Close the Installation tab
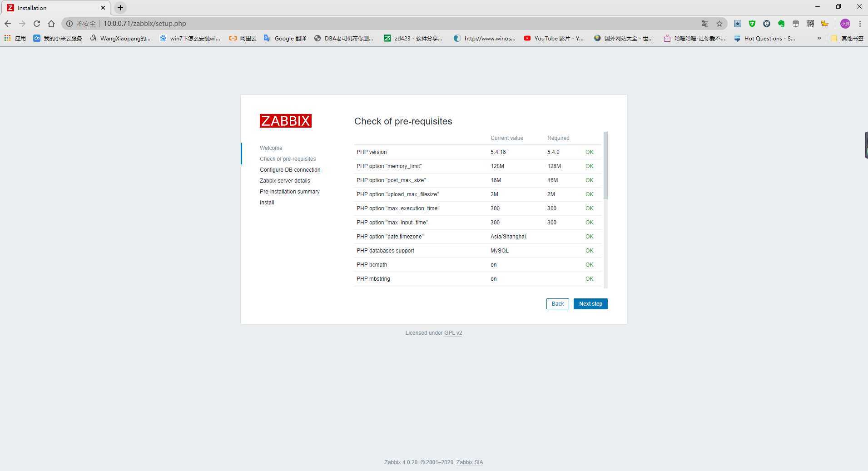This screenshot has width=868, height=471. pos(103,8)
